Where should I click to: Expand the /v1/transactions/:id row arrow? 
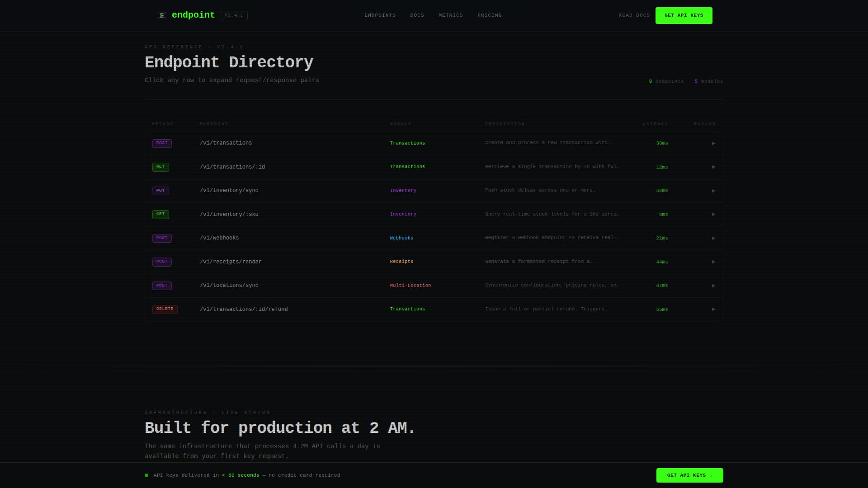(x=713, y=167)
